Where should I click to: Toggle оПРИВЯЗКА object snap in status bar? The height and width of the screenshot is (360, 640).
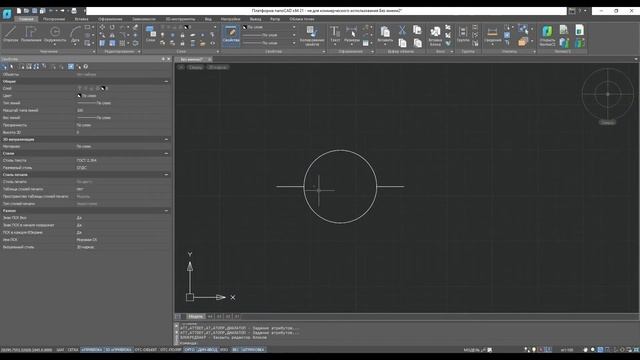pyautogui.click(x=92, y=350)
